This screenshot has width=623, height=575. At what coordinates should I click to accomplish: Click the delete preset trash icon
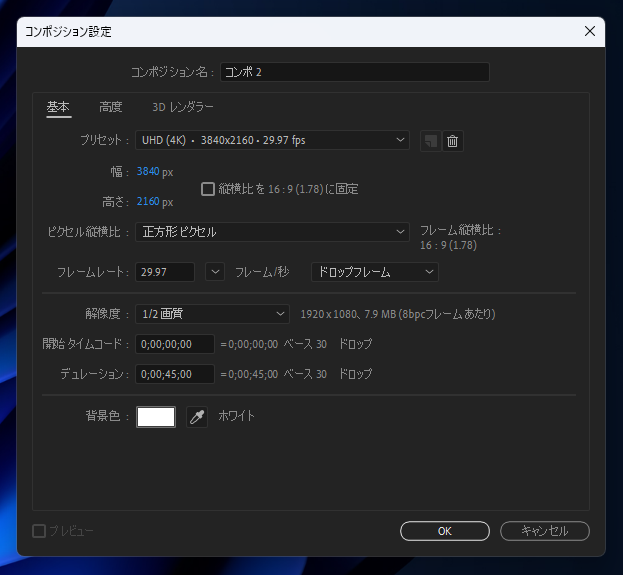(x=453, y=141)
